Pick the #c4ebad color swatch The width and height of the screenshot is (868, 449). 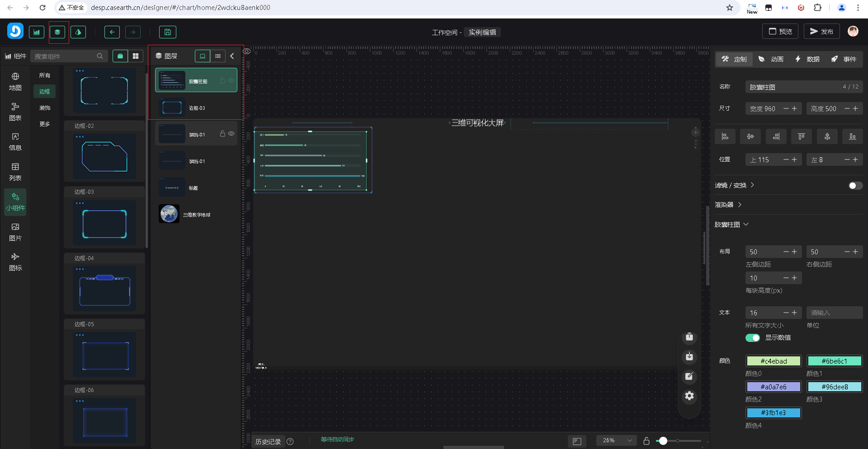pos(774,361)
